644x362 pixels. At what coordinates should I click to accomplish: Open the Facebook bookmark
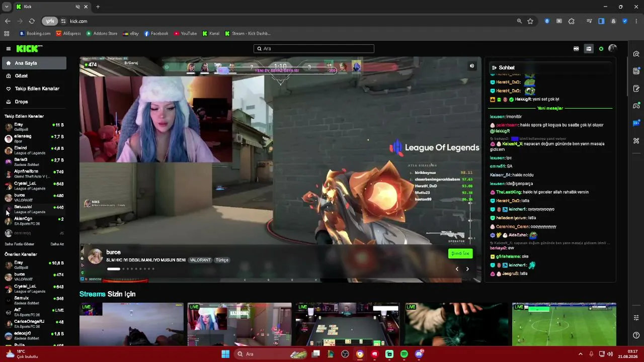156,34
